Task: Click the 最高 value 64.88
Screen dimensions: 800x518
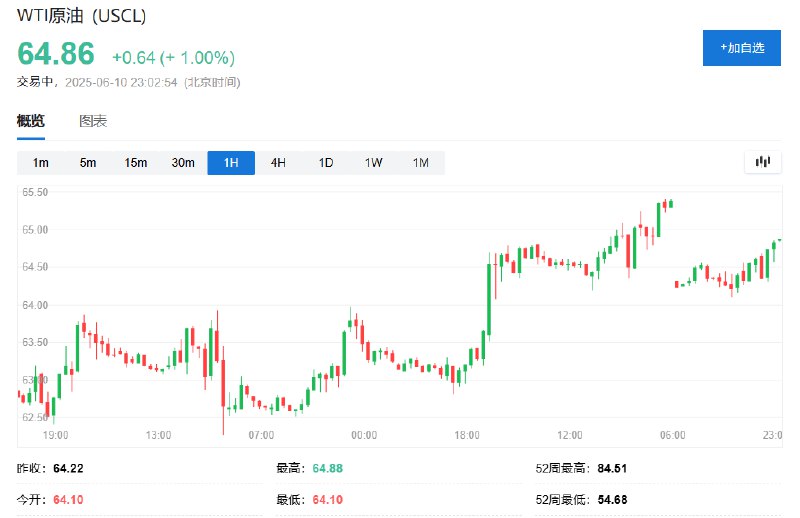Action: tap(328, 468)
